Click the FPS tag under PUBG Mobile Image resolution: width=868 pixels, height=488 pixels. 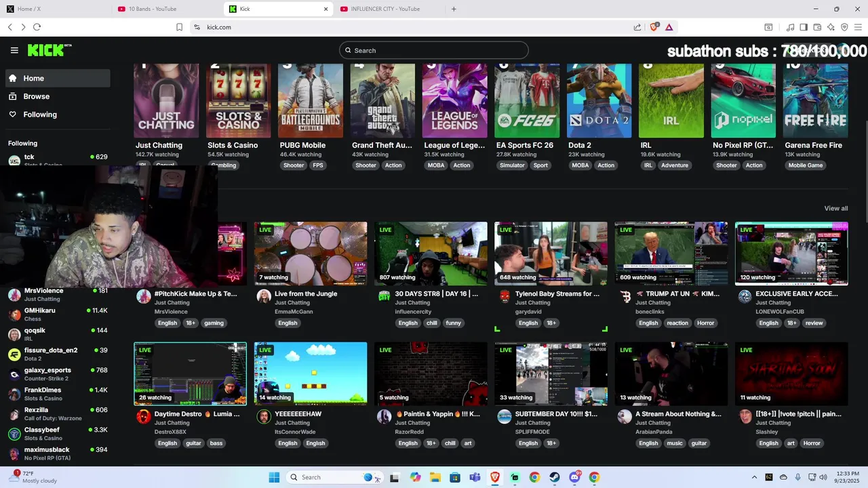tap(318, 165)
